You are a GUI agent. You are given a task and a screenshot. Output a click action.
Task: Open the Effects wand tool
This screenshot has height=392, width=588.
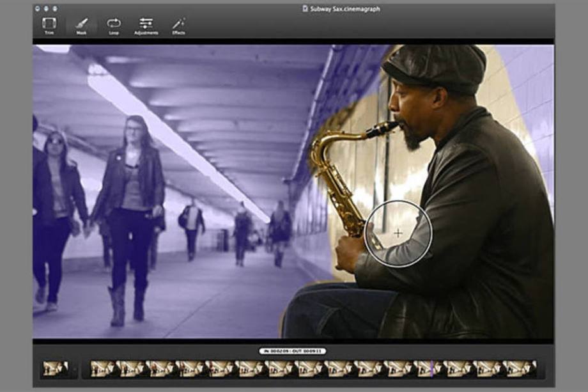(178, 24)
